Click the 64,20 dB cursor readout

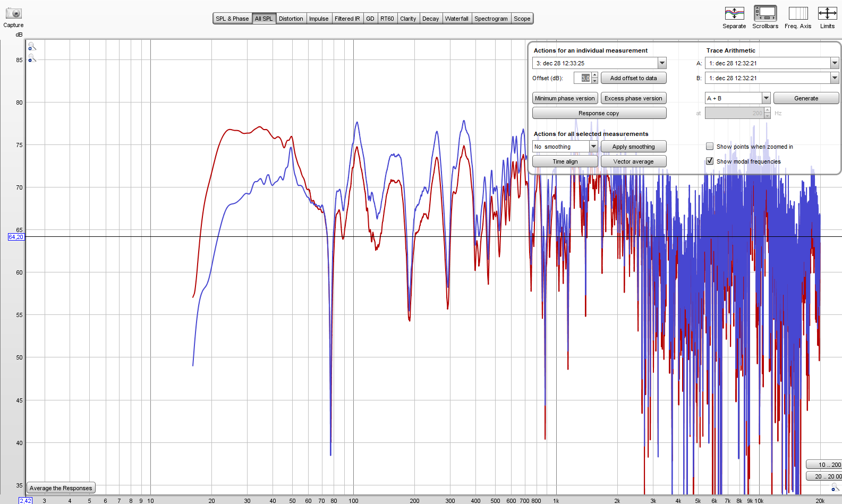16,237
